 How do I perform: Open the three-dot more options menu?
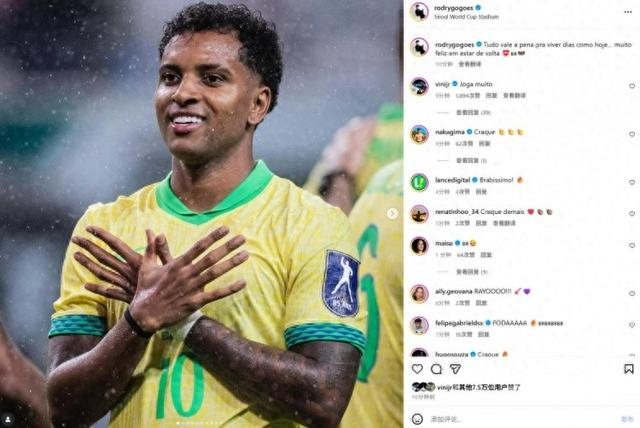click(628, 12)
